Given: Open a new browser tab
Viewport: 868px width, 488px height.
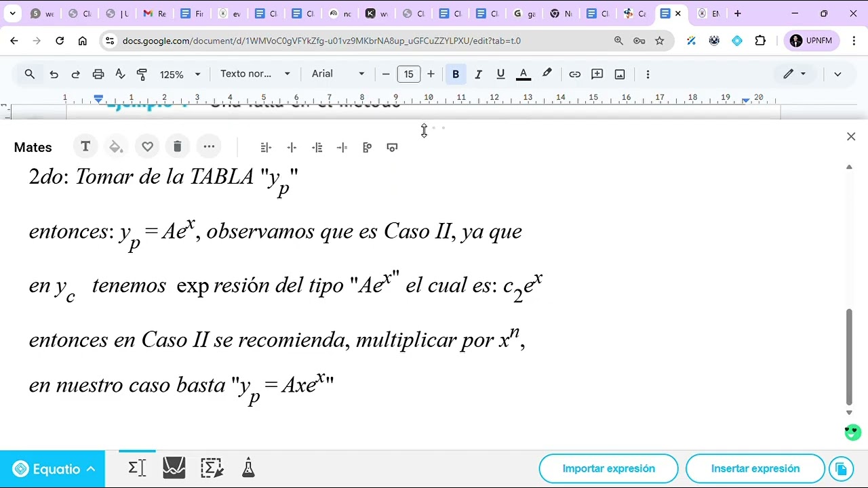Looking at the screenshot, I should pos(737,14).
